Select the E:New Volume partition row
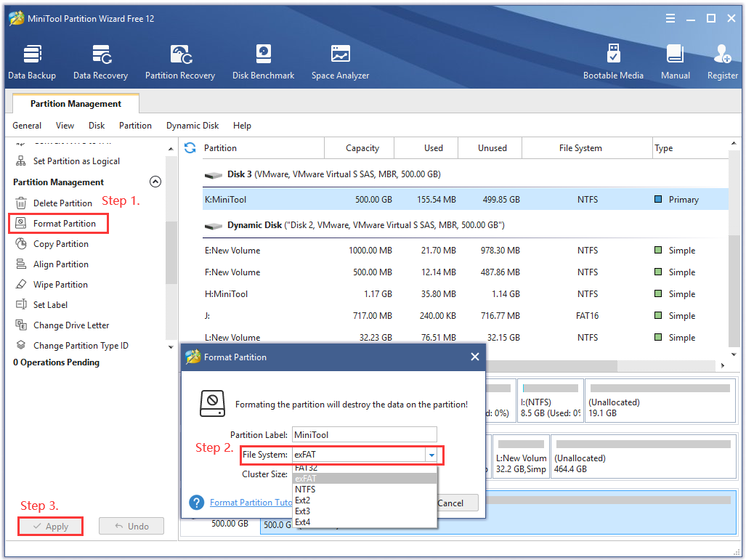The width and height of the screenshot is (746, 560). (466, 251)
